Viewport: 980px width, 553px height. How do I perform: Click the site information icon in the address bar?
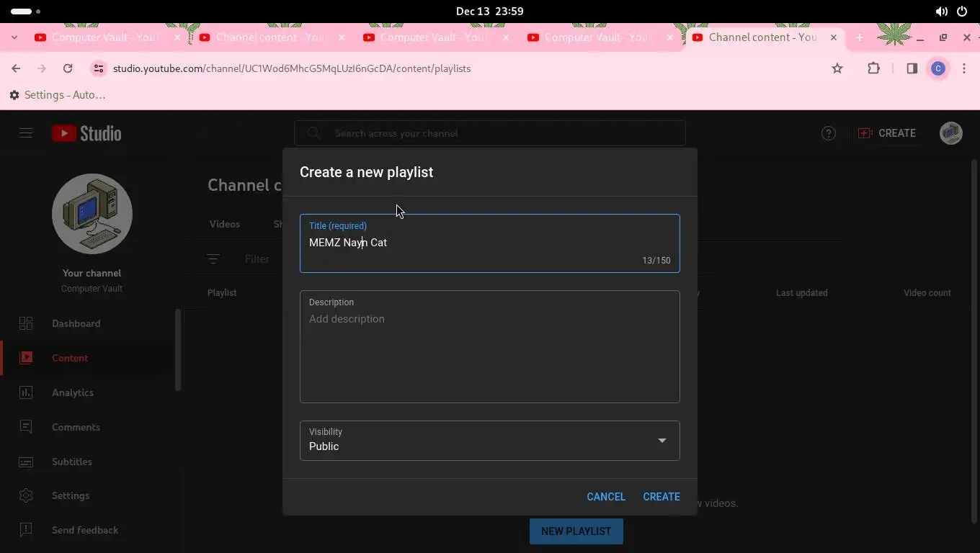point(98,68)
